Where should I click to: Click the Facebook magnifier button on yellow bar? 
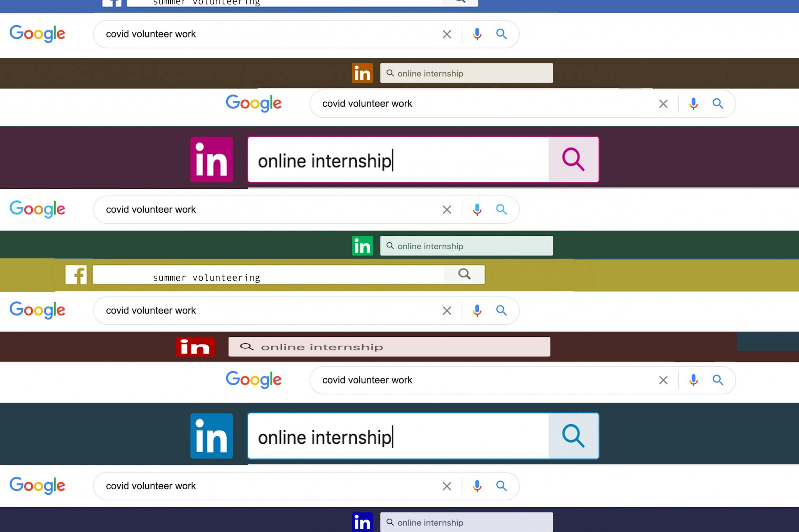coord(464,274)
